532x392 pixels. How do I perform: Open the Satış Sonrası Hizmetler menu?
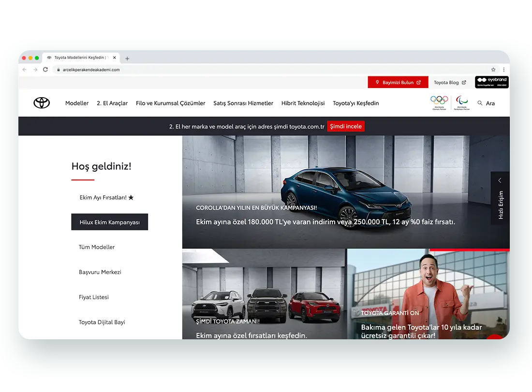[243, 103]
